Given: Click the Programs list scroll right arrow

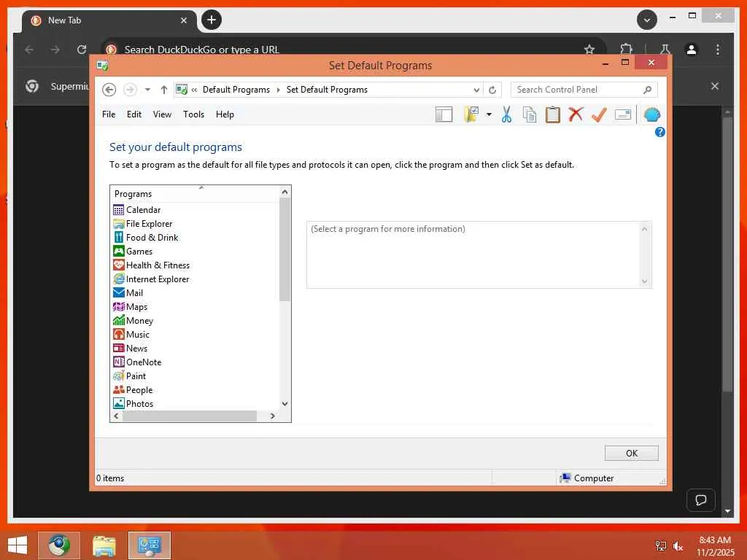Looking at the screenshot, I should click(272, 416).
